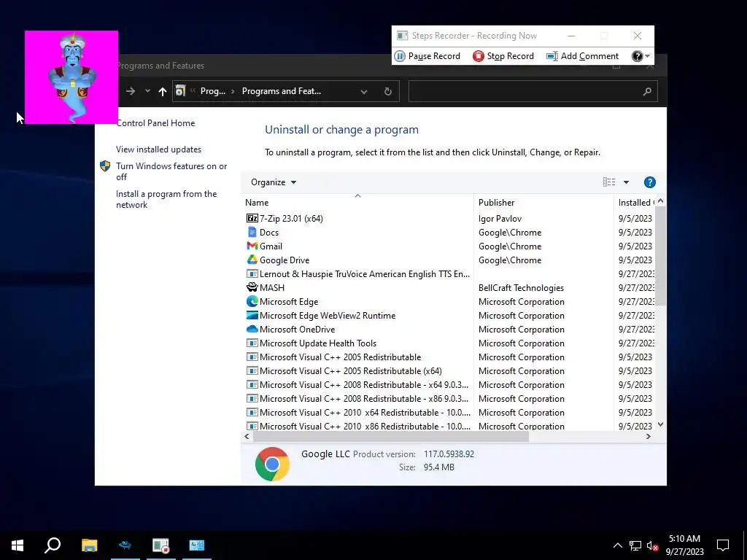This screenshot has width=747, height=560.
Task: Minimize the Steps Recorder window
Action: (571, 36)
